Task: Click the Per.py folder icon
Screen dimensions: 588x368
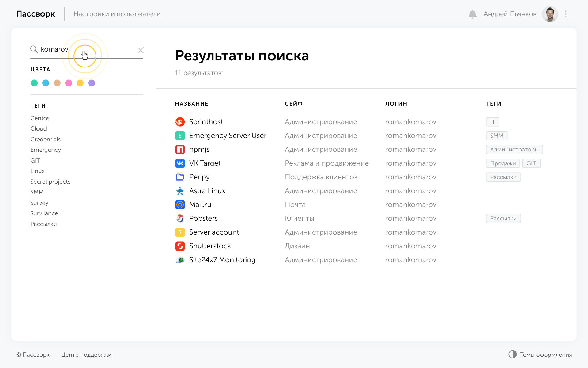Action: pos(180,177)
